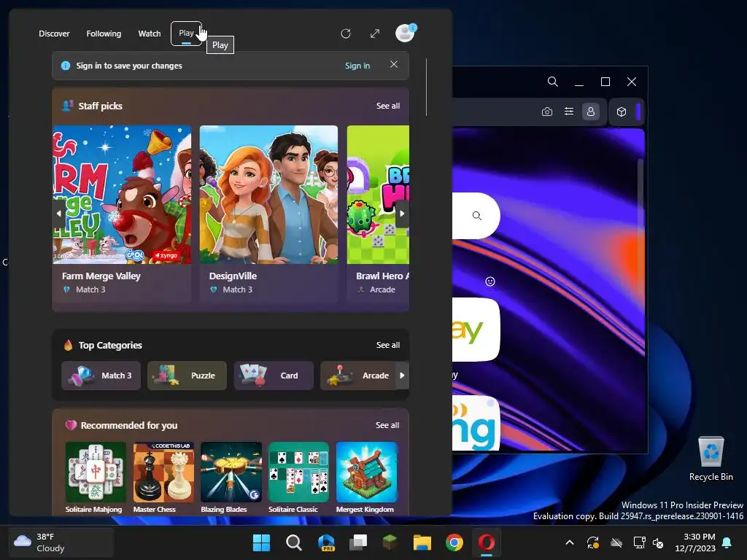Click the sync update tray icon
The image size is (747, 560).
pyautogui.click(x=592, y=542)
